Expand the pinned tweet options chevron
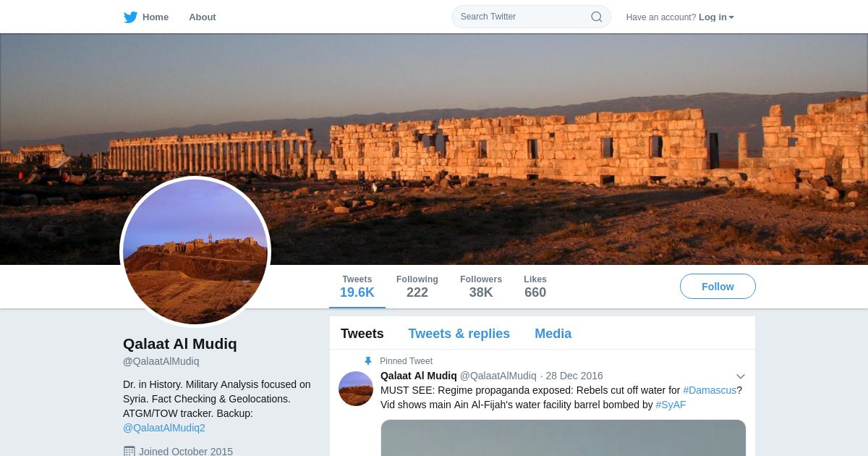868x456 pixels. (741, 376)
